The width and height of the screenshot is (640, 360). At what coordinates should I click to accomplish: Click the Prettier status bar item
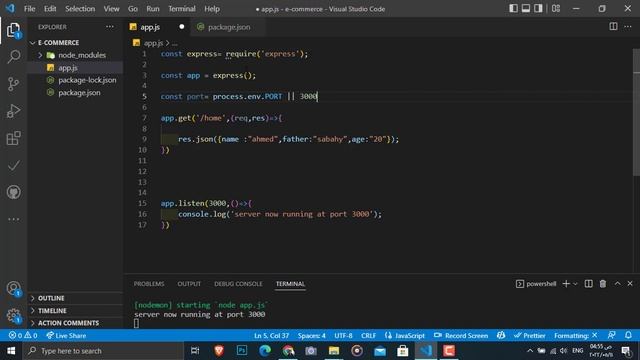pyautogui.click(x=530, y=336)
